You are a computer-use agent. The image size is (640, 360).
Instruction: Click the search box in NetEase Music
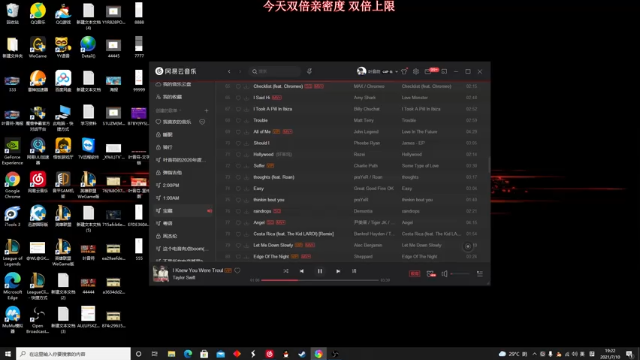(x=276, y=71)
